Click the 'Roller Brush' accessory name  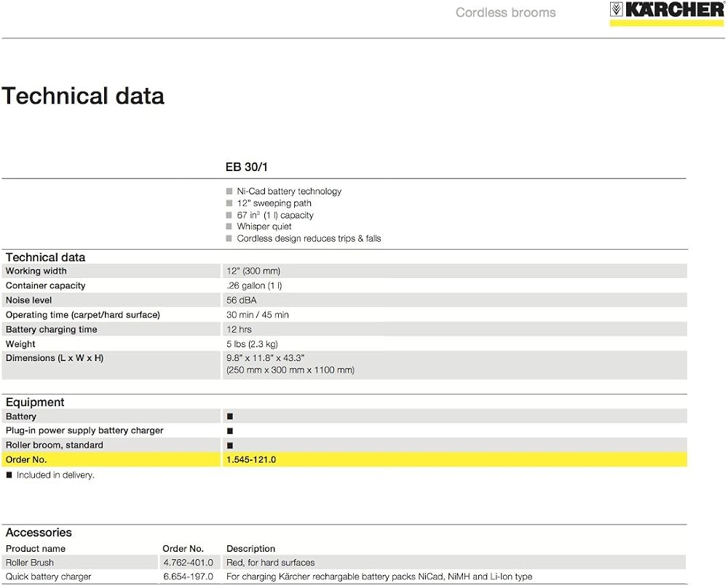coord(30,563)
